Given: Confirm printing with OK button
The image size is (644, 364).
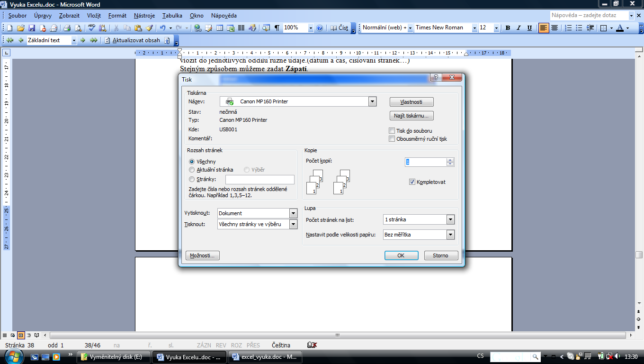Looking at the screenshot, I should tap(401, 255).
